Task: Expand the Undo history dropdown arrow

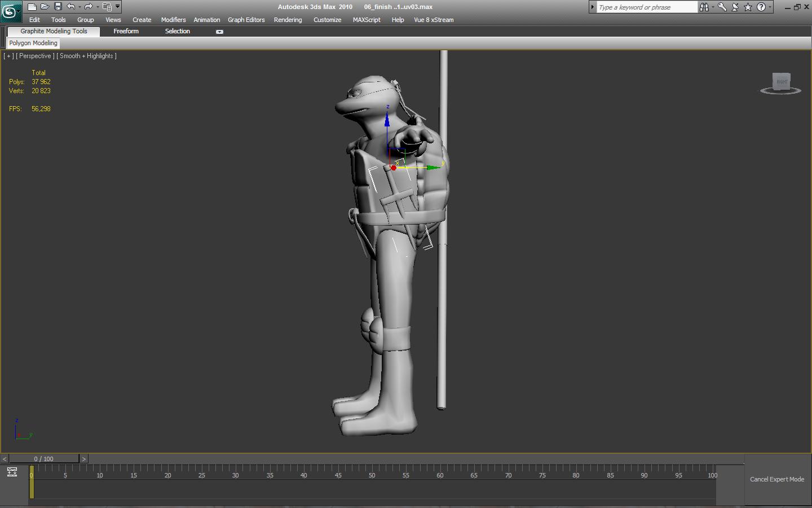Action: coord(80,7)
